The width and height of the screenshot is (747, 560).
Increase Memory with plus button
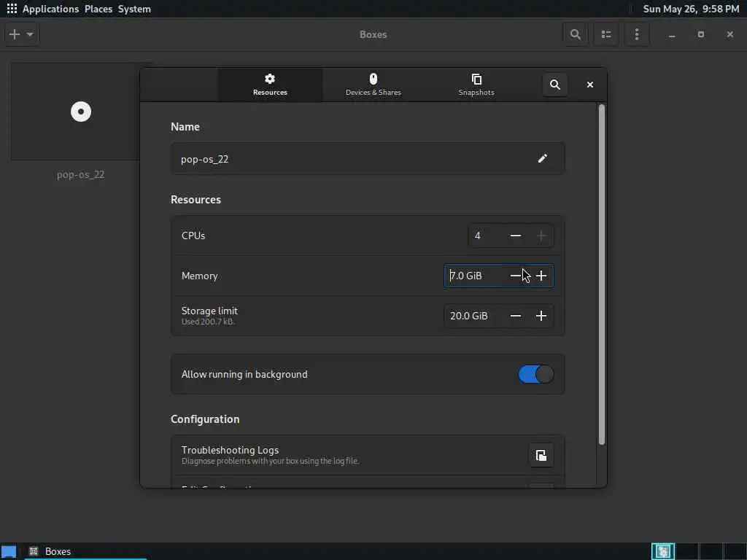click(541, 276)
